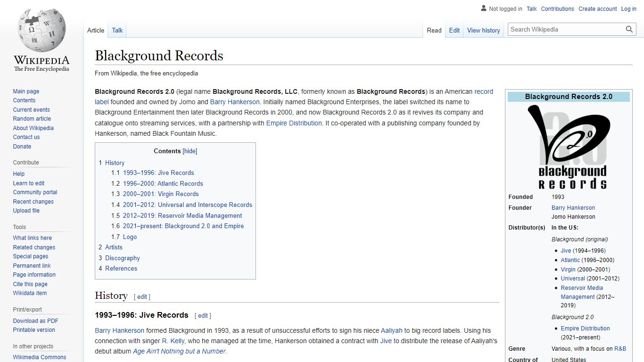644x362 pixels.
Task: Jump to 1993–1996: Jive Records in Contents
Action: [158, 173]
